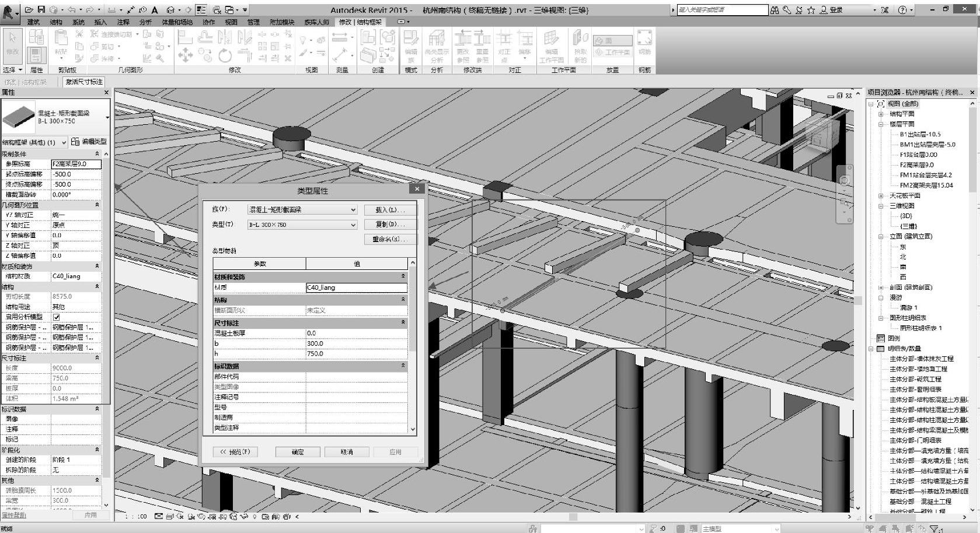Click the Open folder icon in quick access toolbar
The image size is (980, 533).
[x=29, y=9]
